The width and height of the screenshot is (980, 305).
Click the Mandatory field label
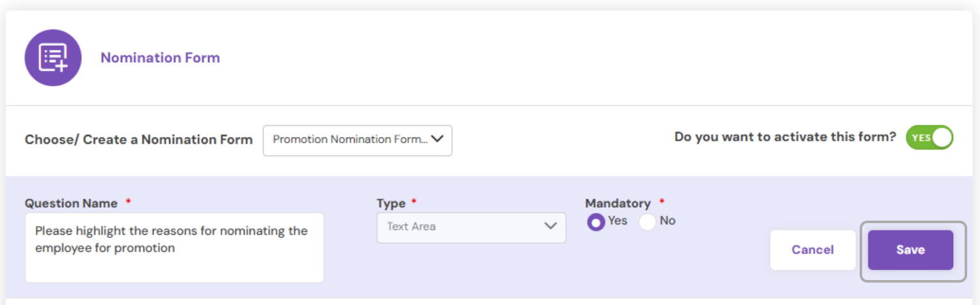coord(618,203)
